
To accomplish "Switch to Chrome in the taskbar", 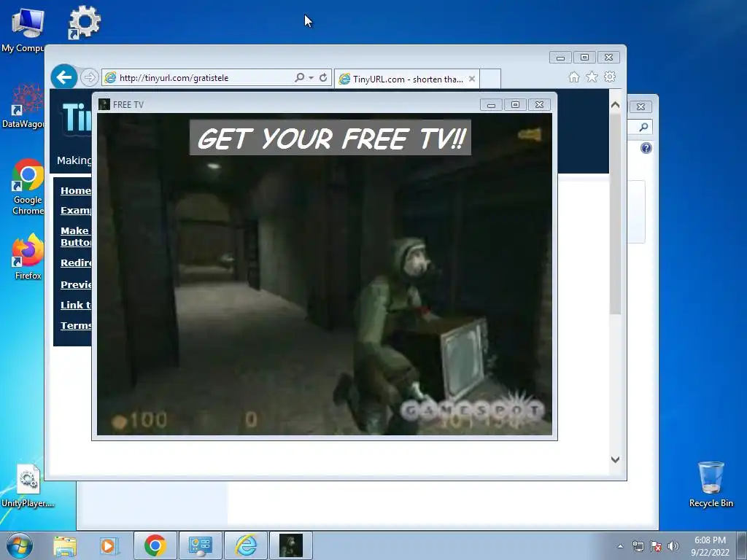I will [x=155, y=545].
